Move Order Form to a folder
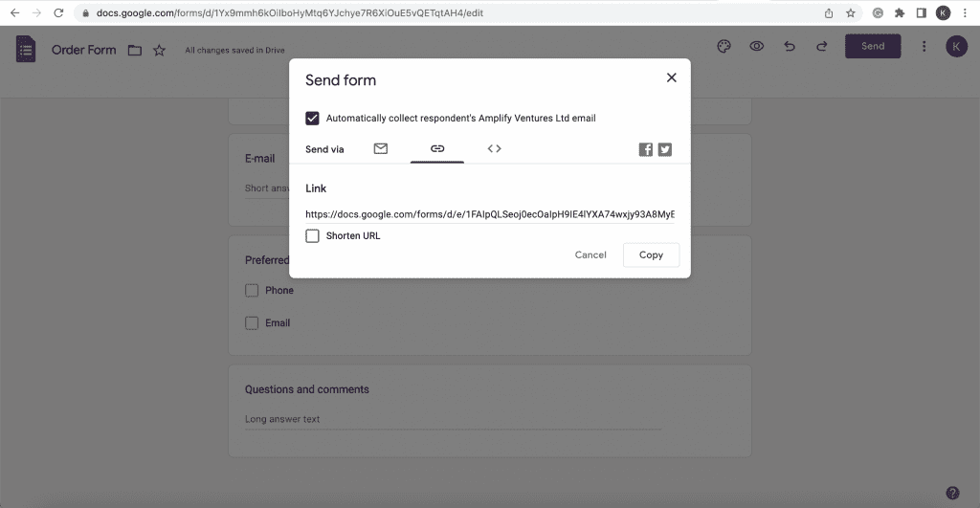The height and width of the screenshot is (508, 980). (x=135, y=50)
